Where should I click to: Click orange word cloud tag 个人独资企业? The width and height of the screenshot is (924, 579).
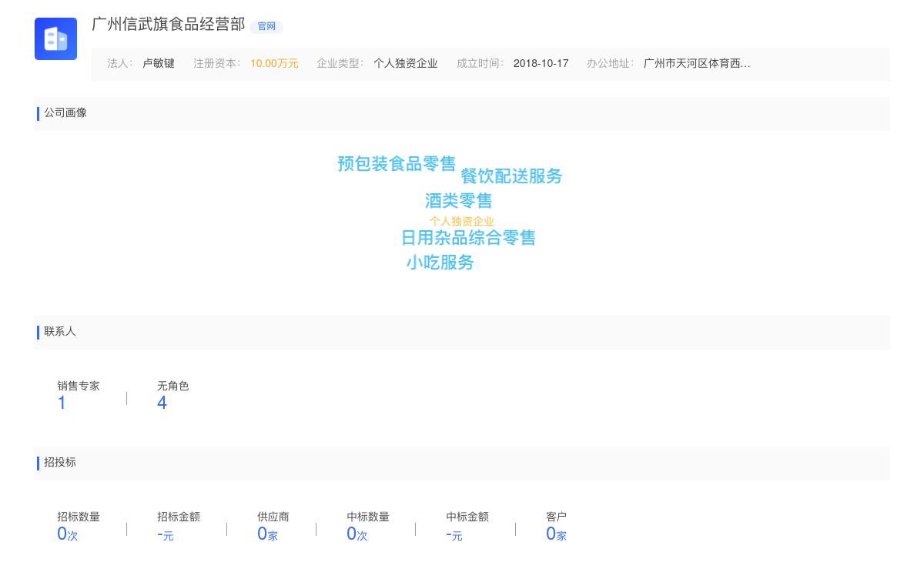[x=462, y=221]
